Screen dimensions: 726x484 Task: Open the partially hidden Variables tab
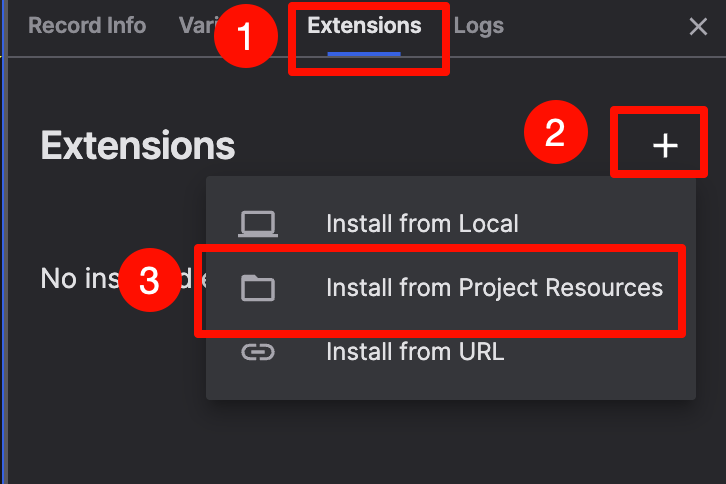click(x=196, y=26)
